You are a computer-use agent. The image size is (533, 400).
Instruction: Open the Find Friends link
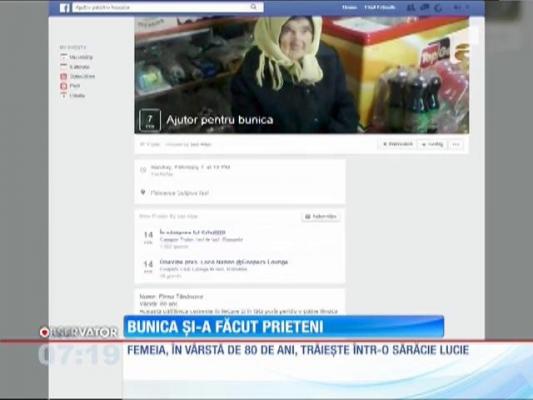coord(380,7)
